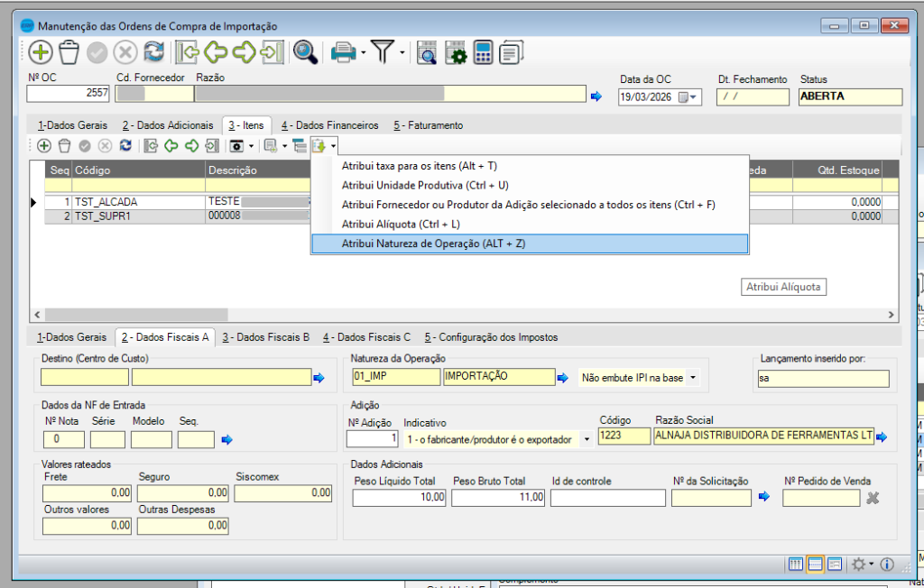Open the '4 - Dados Financeiros' tab
Image resolution: width=924 pixels, height=588 pixels.
coord(329,125)
